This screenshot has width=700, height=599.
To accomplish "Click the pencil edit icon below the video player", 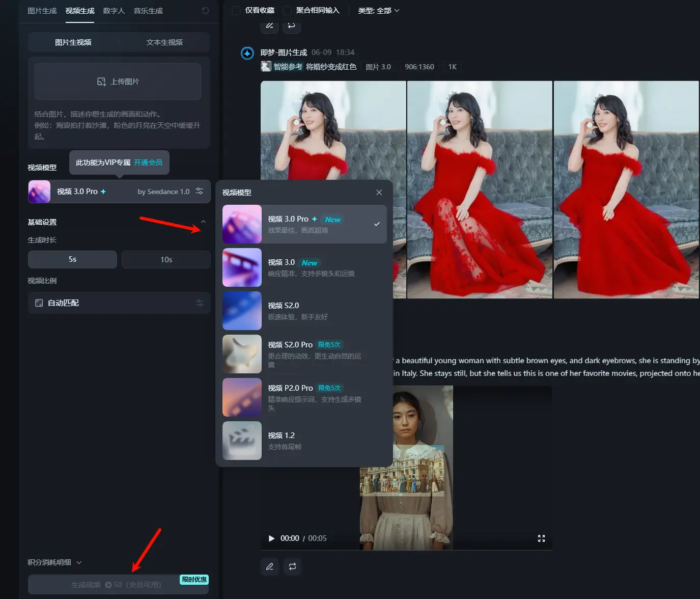I will 269,566.
